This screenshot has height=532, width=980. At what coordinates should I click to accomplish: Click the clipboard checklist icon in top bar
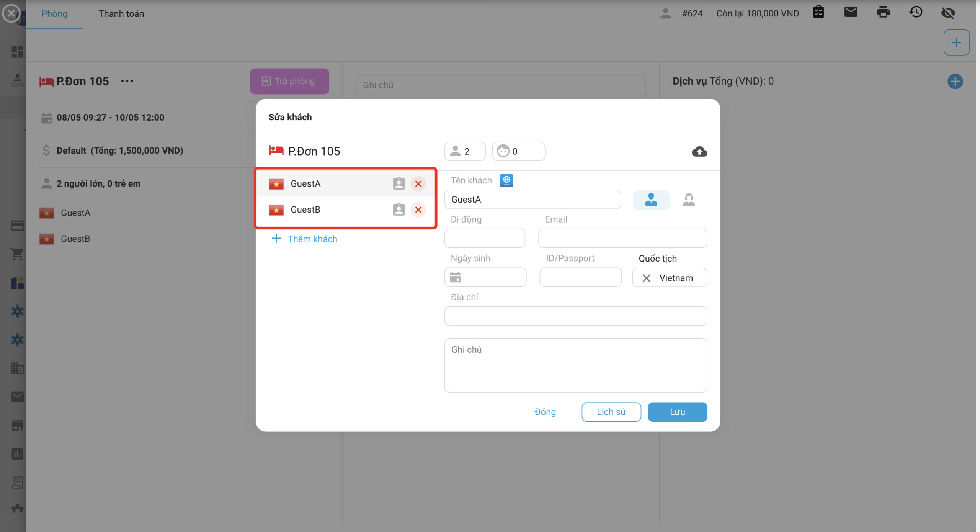[818, 13]
